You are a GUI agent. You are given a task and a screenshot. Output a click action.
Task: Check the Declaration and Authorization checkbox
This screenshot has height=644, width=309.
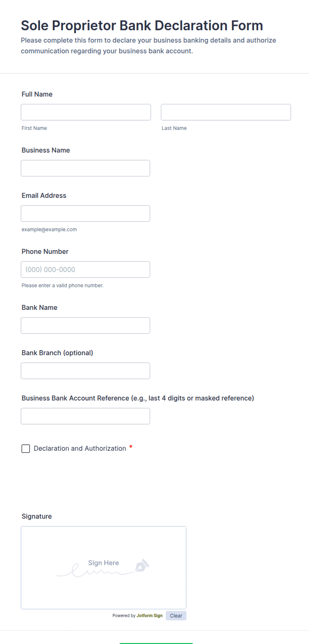click(26, 449)
